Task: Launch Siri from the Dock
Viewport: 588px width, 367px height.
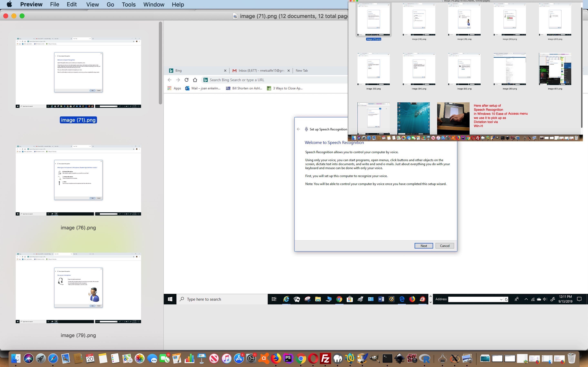Action: (x=28, y=358)
